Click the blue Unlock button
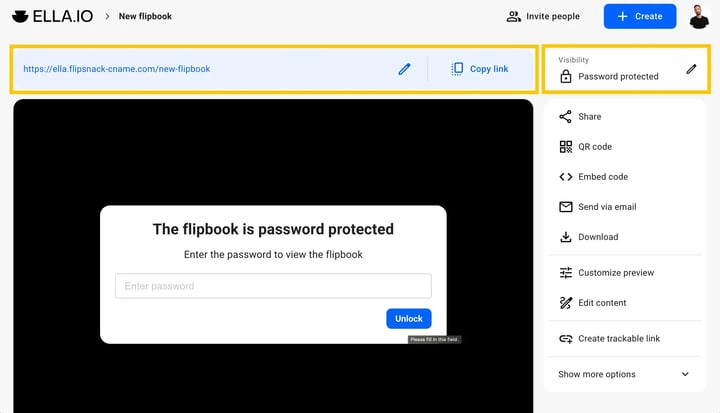Screen dimensions: 720x413 tap(409, 318)
